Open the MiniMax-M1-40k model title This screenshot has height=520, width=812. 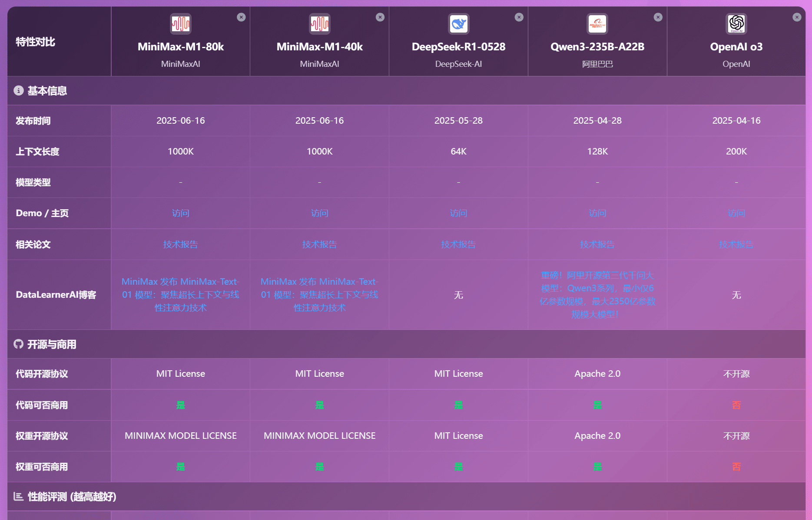[320, 46]
